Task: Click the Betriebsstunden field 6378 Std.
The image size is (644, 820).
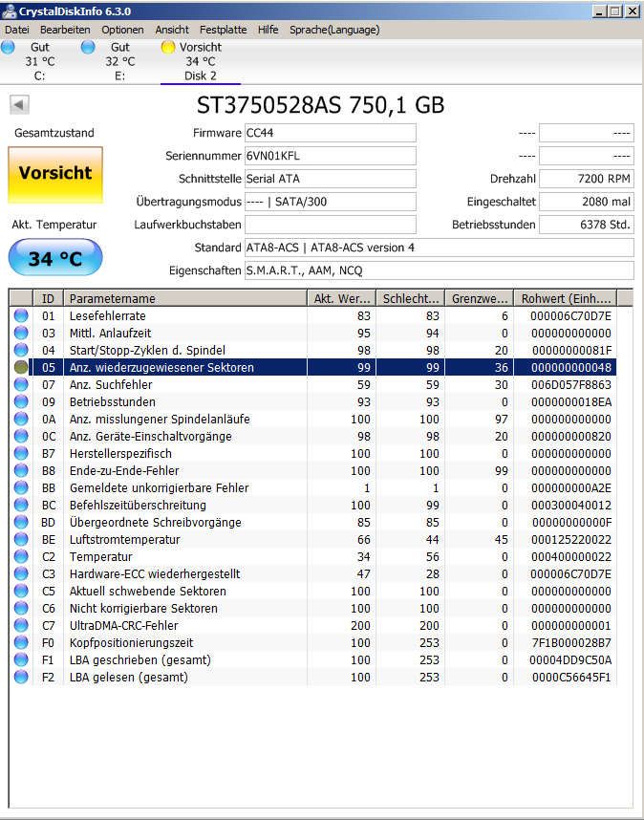Action: (587, 225)
